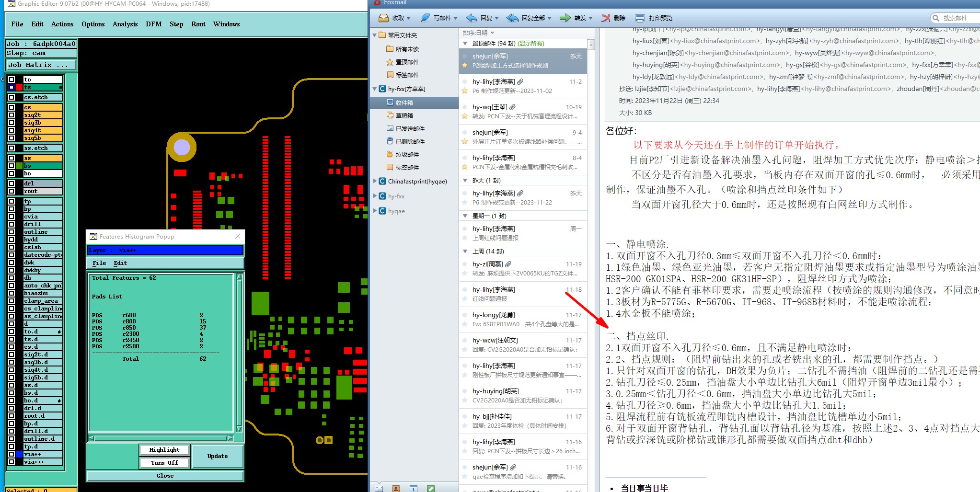Image resolution: width=980 pixels, height=492 pixels.
Task: Collapse the 常用文件夹 tree node
Action: (x=375, y=35)
